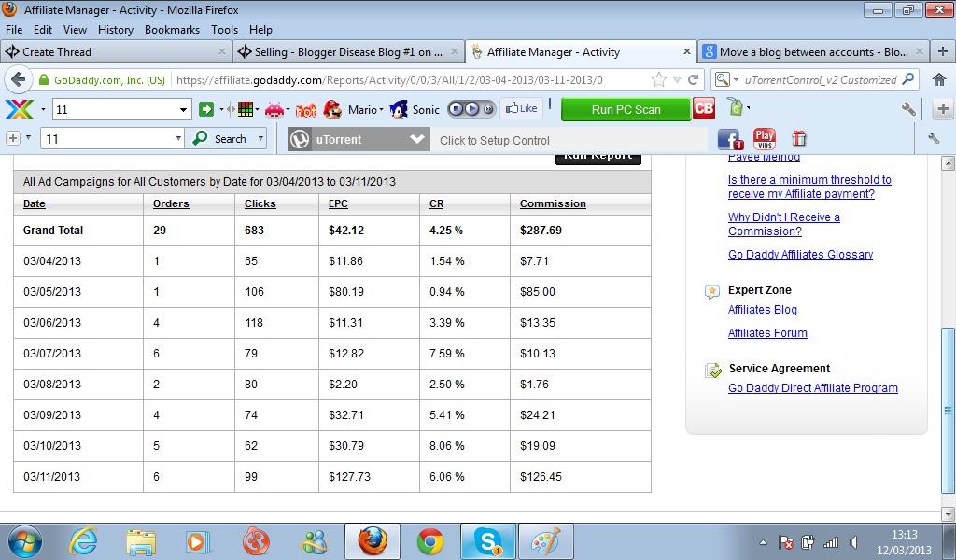Image resolution: width=956 pixels, height=560 pixels.
Task: Click the Mario game toolbar icon
Action: pyautogui.click(x=332, y=109)
